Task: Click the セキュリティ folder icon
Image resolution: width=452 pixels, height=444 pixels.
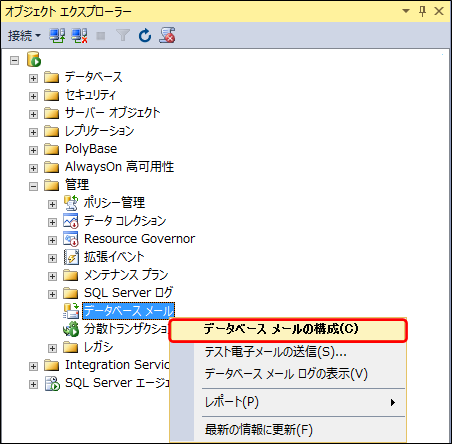Action: tap(52, 95)
